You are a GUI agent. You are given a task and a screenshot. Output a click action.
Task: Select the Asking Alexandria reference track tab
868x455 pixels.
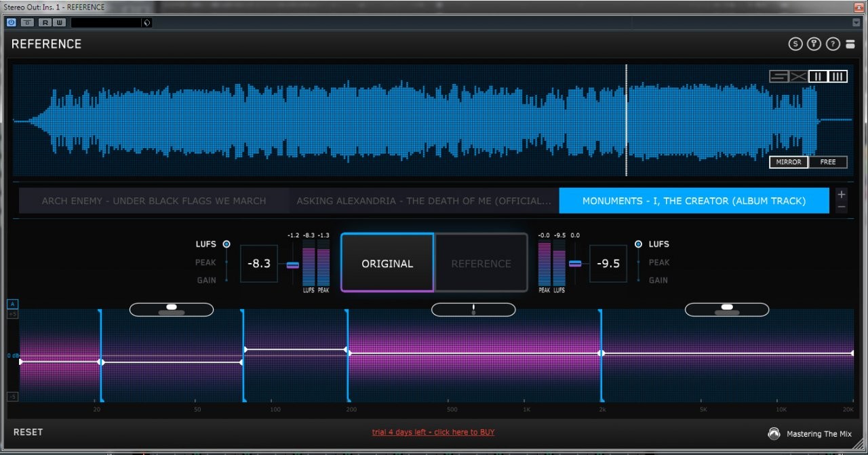pos(424,201)
